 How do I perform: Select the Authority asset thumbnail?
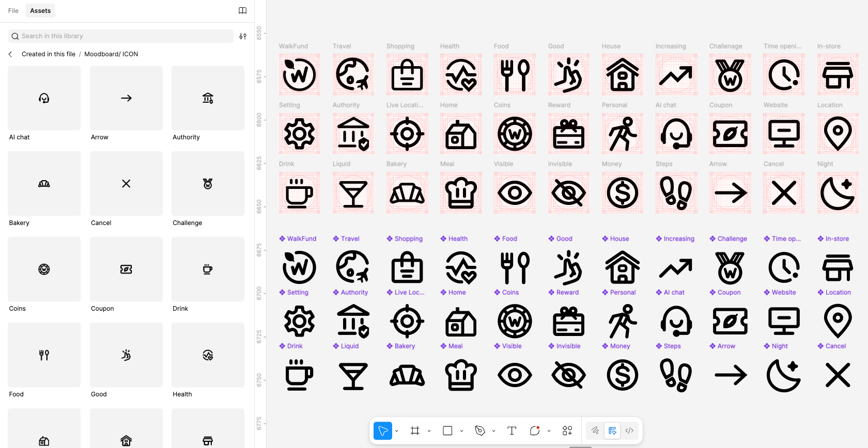tap(208, 98)
